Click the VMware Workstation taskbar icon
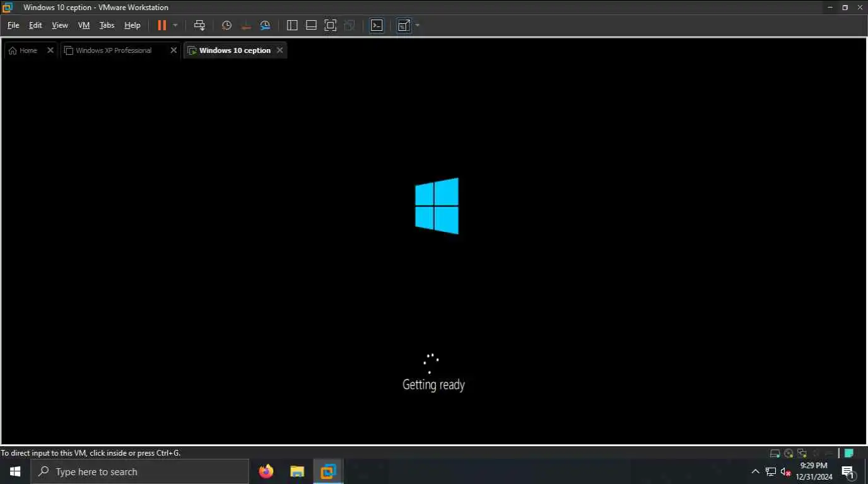This screenshot has width=868, height=484. (328, 471)
